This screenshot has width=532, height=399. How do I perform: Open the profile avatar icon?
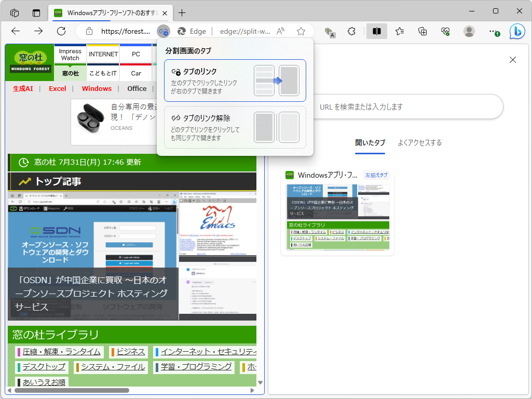tap(468, 31)
